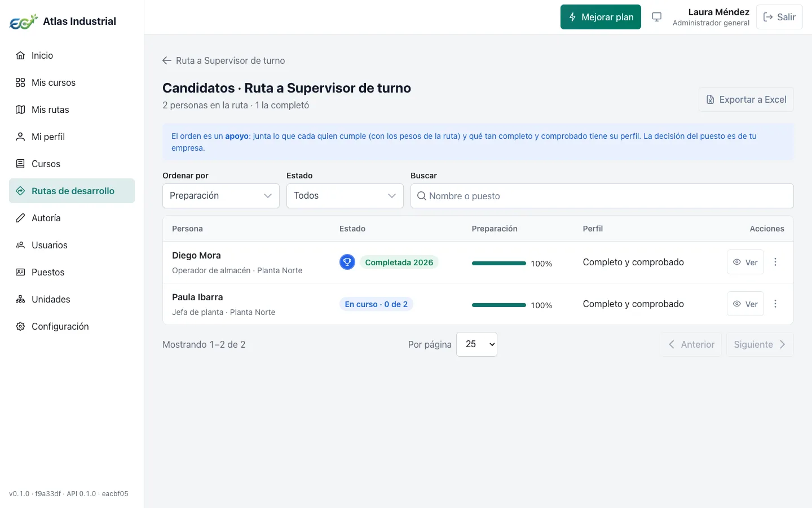The image size is (812, 508).
Task: Click the Siguiente pagination button
Action: point(760,344)
